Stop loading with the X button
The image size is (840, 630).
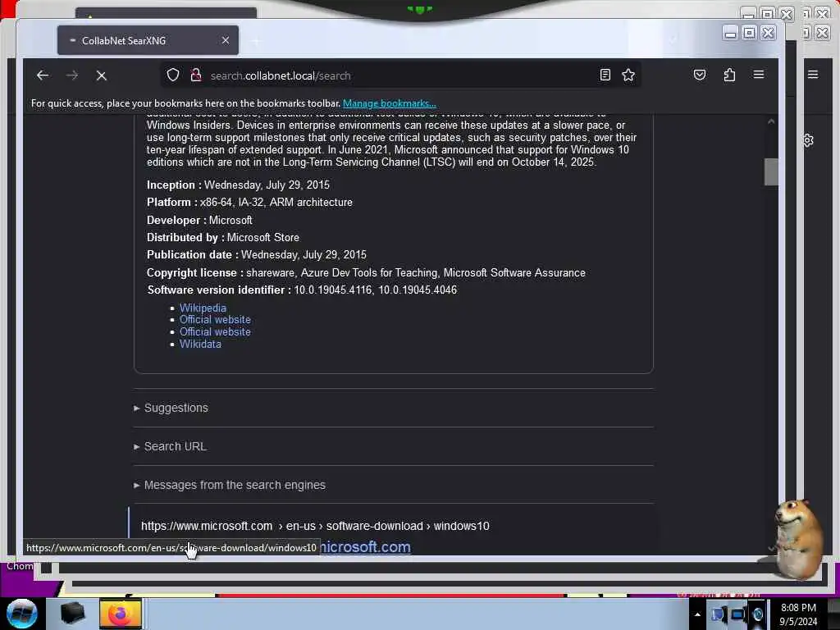[x=101, y=76]
